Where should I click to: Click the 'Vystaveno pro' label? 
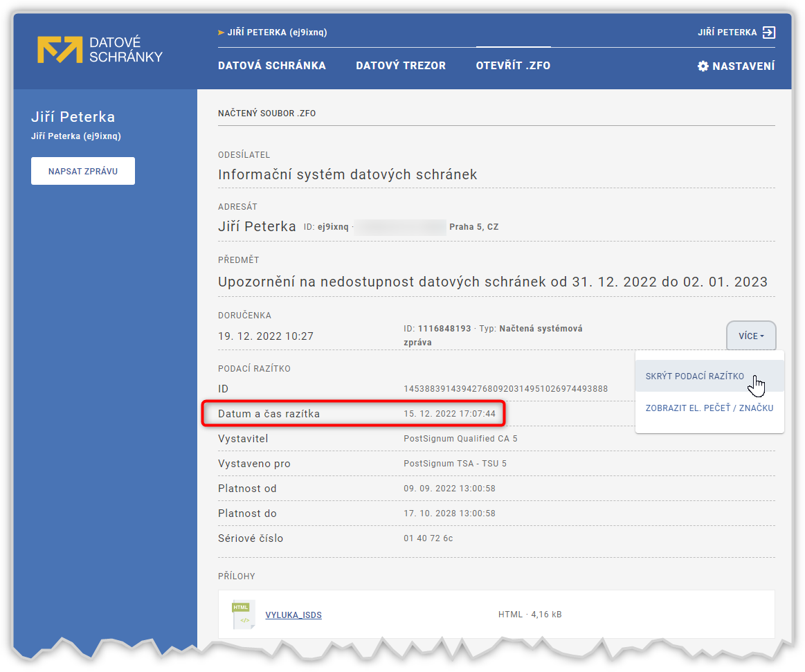coord(254,464)
